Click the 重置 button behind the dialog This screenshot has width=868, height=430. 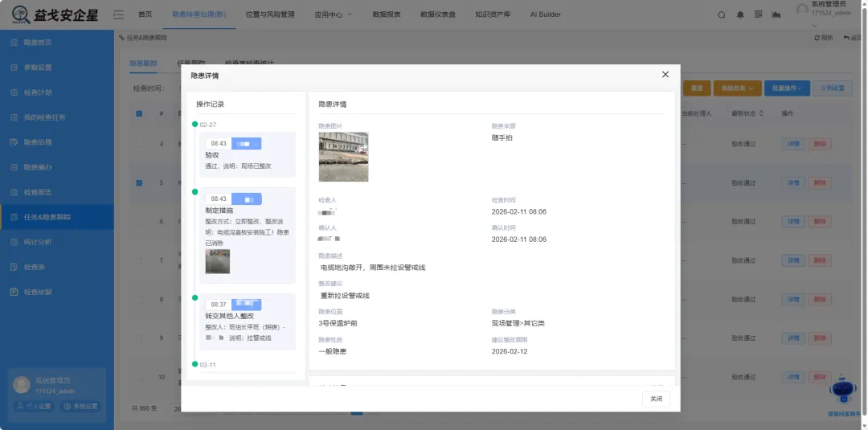[697, 88]
